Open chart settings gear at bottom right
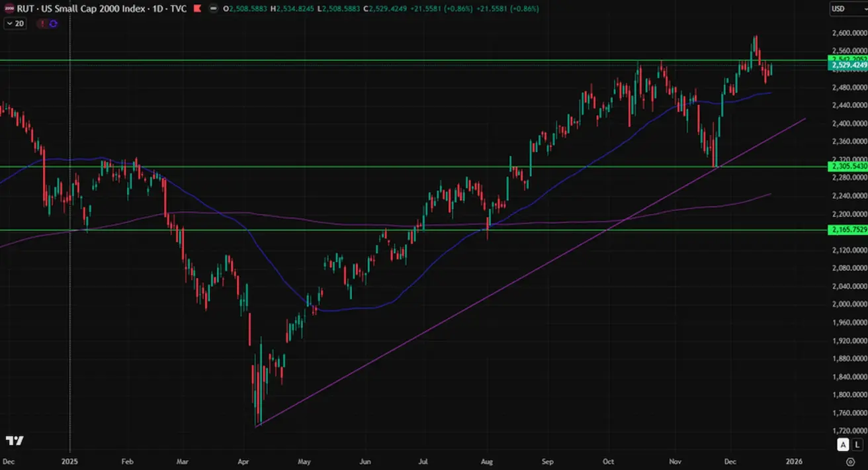This screenshot has height=470, width=868. 850,461
